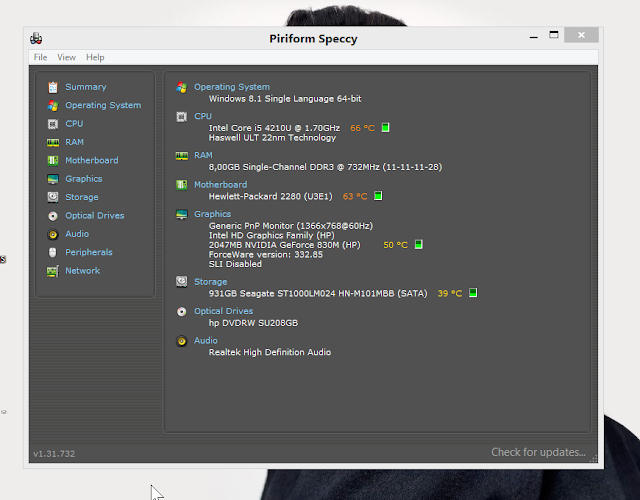Click CPU heading link in summary

203,116
